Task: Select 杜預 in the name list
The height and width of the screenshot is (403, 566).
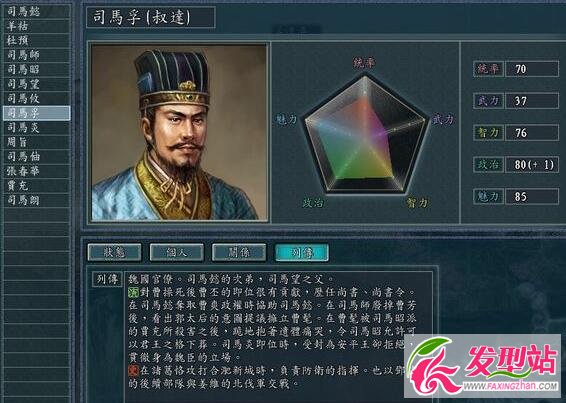Action: (x=37, y=40)
